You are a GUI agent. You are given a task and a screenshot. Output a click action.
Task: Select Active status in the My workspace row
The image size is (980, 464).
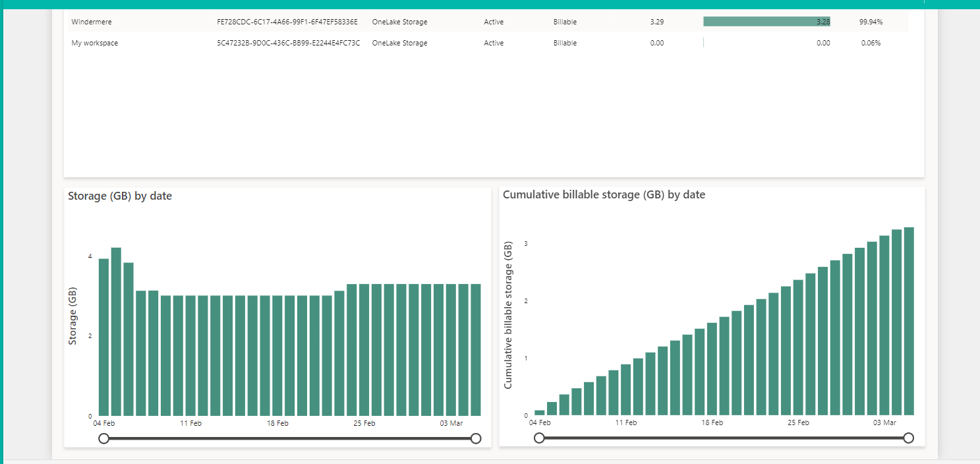tap(494, 43)
